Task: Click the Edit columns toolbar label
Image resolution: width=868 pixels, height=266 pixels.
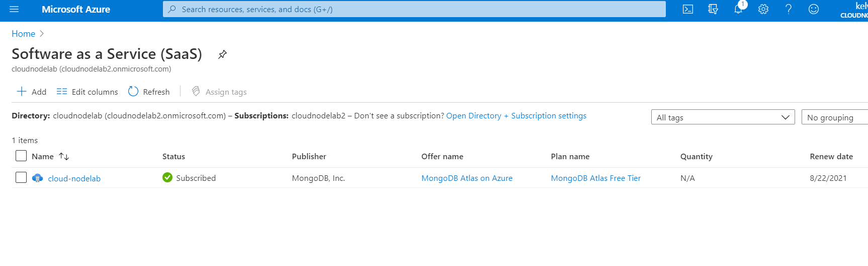Action: (x=95, y=92)
